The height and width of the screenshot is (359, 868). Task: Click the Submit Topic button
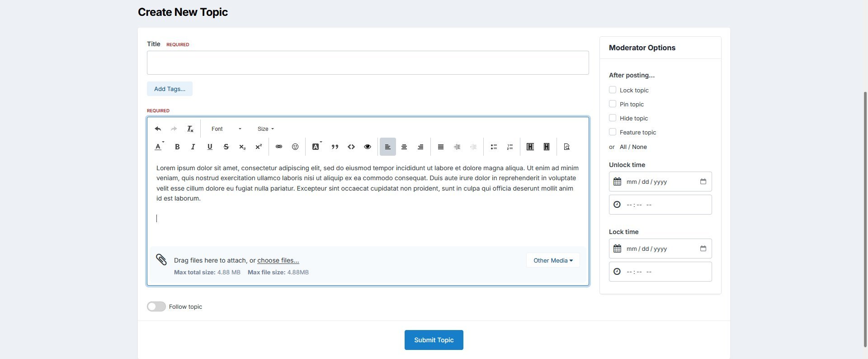pos(434,340)
